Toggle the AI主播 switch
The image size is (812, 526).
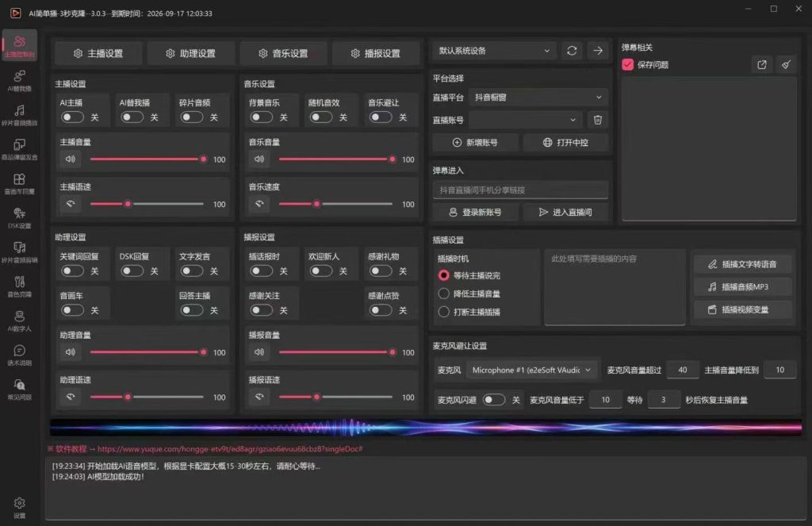(72, 117)
